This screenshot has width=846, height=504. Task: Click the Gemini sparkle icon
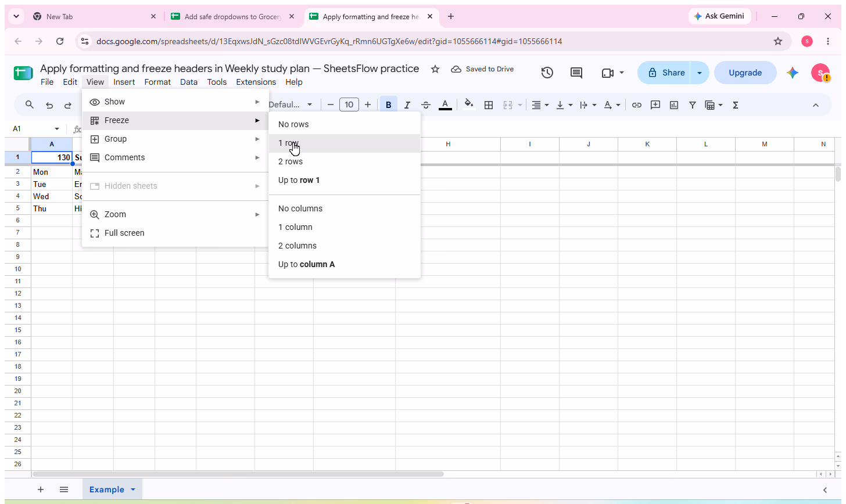pyautogui.click(x=793, y=73)
